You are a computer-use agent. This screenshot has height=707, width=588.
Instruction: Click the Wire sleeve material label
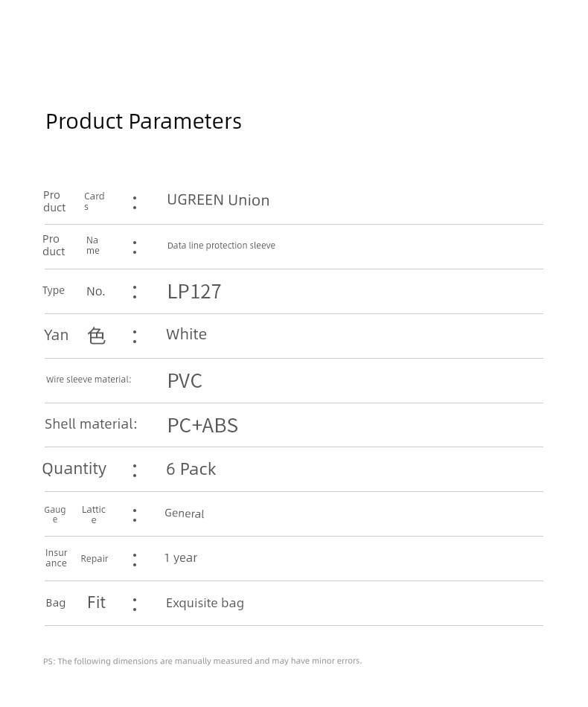pyautogui.click(x=89, y=380)
